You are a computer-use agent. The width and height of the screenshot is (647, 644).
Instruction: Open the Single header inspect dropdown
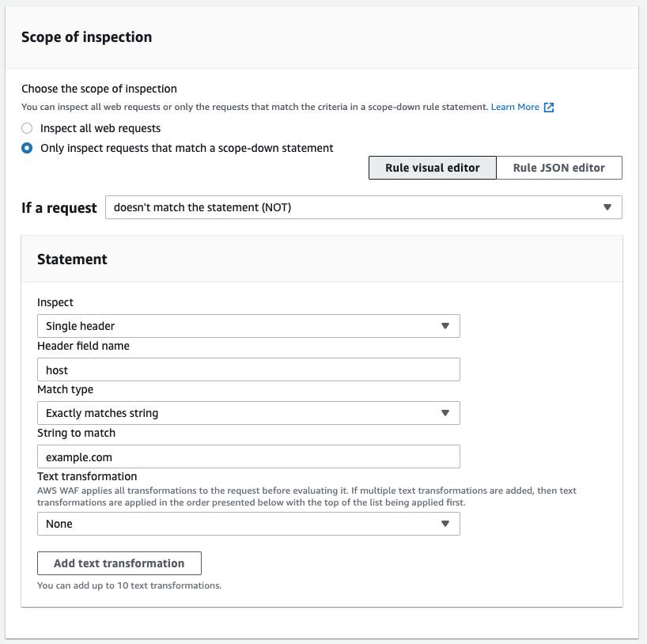pos(248,326)
